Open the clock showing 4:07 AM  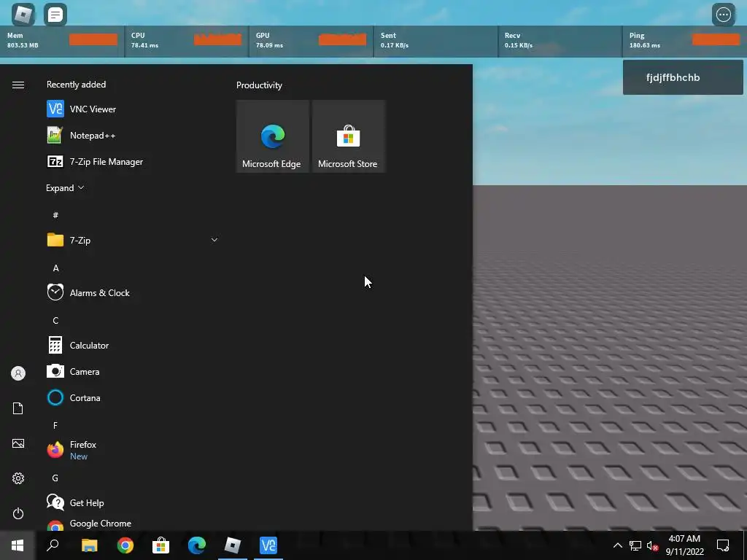click(684, 545)
